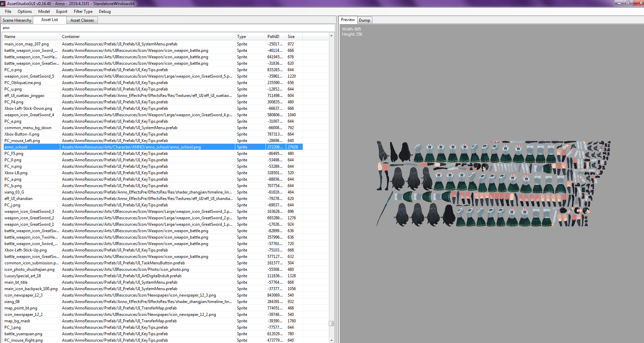Open the Model menu
This screenshot has height=343, width=644.
pyautogui.click(x=44, y=12)
